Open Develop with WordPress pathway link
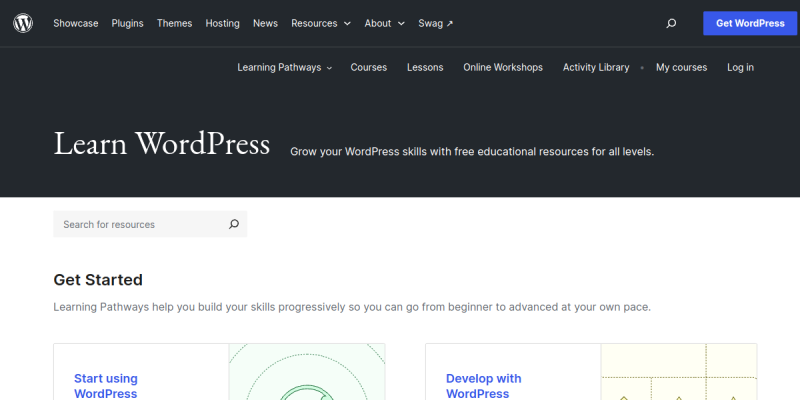This screenshot has height=400, width=800. coord(484,386)
